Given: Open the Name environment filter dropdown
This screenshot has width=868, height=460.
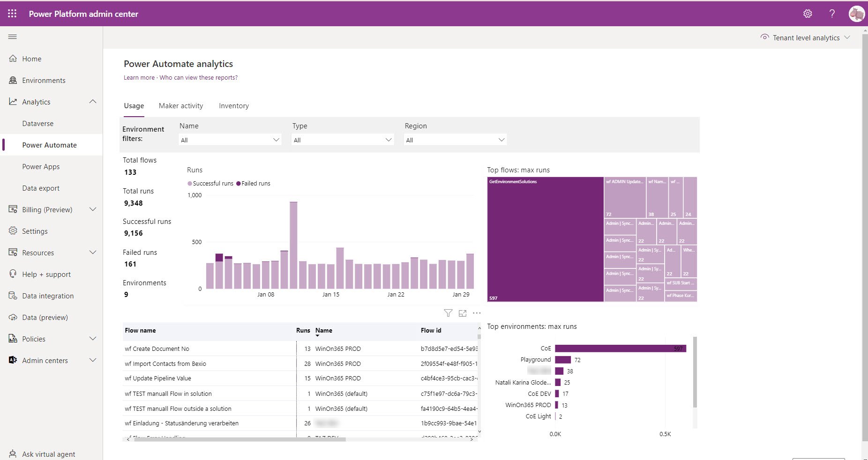Looking at the screenshot, I should [230, 140].
